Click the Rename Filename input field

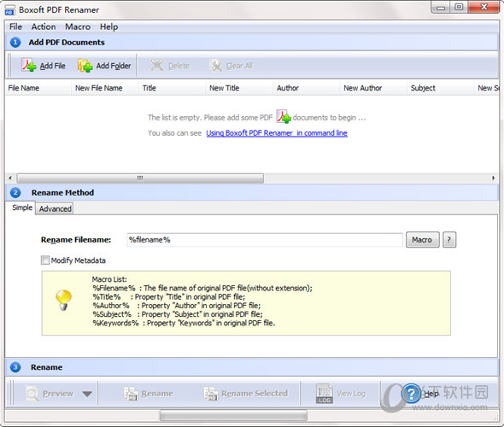[x=265, y=240]
